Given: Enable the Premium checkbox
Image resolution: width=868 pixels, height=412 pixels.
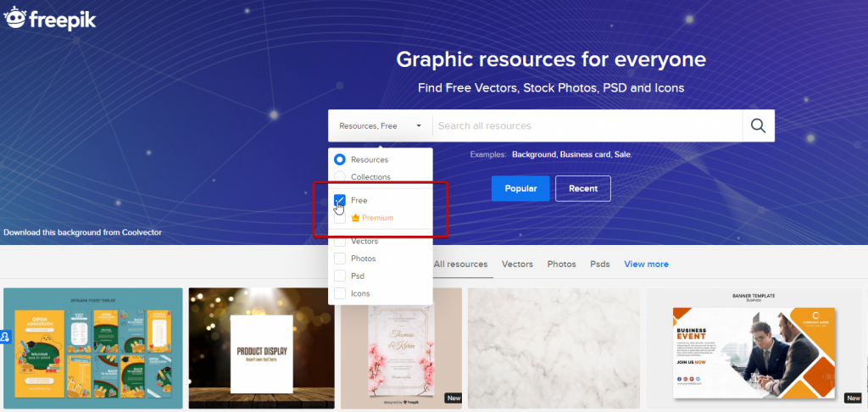Looking at the screenshot, I should (x=340, y=218).
